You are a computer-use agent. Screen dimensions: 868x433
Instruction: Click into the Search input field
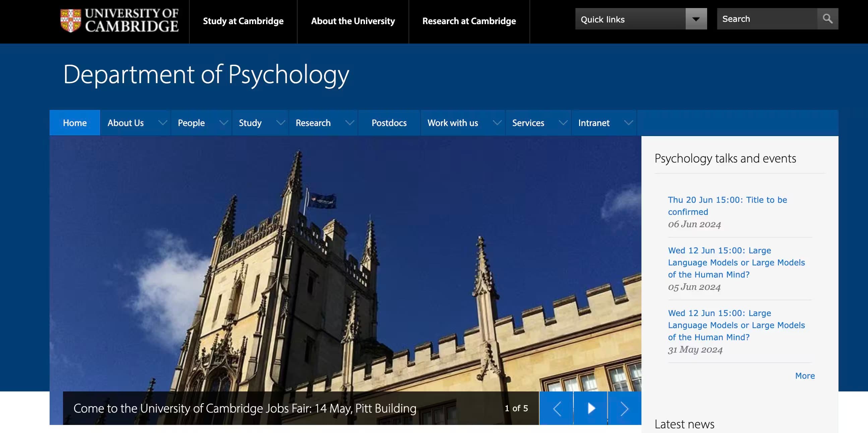pos(766,19)
